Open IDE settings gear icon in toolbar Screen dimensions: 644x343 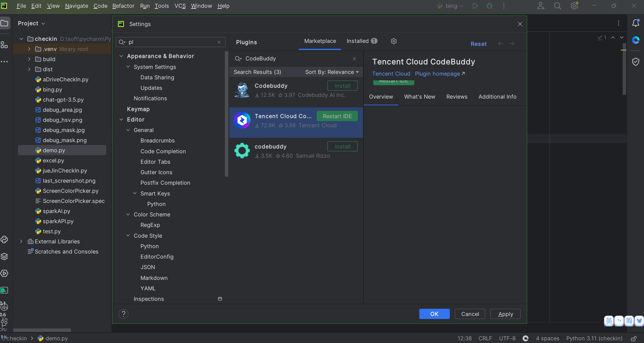(x=574, y=6)
